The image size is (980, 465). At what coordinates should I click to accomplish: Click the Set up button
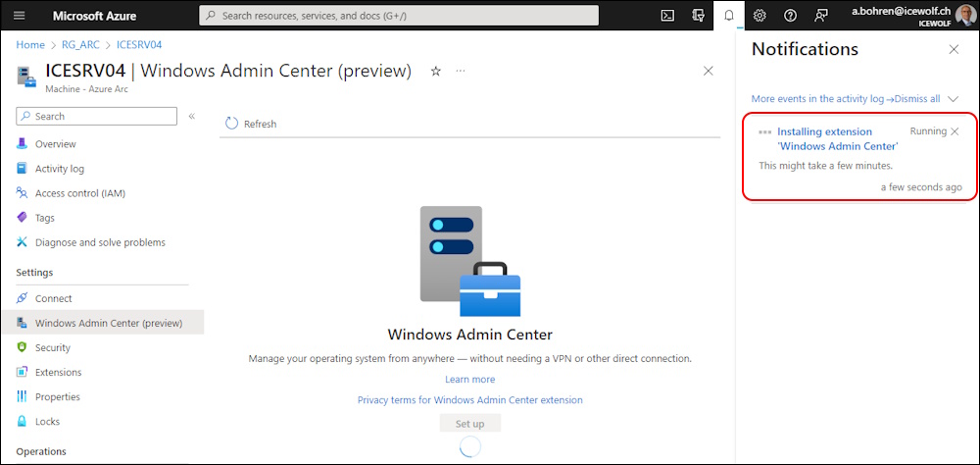(470, 424)
